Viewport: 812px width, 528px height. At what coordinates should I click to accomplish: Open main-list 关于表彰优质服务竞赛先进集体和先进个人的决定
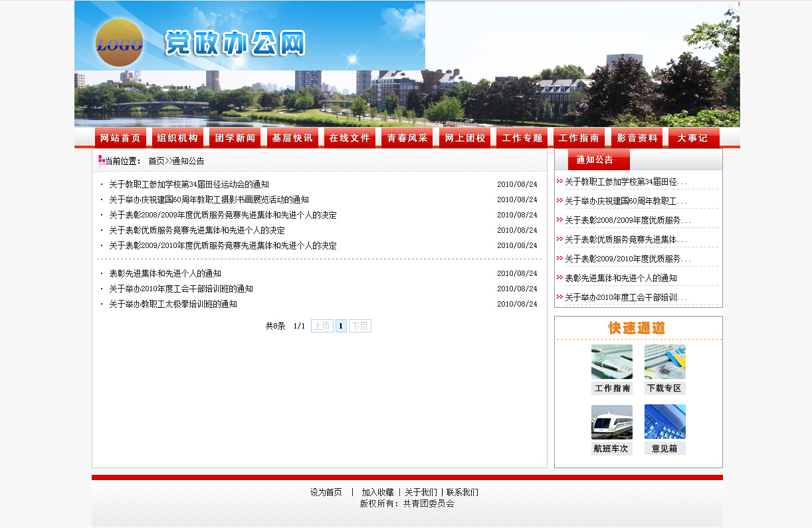[x=197, y=230]
